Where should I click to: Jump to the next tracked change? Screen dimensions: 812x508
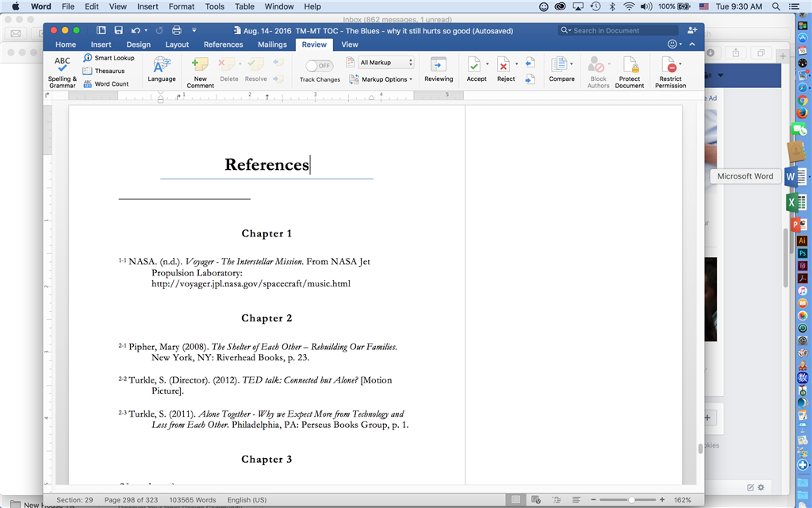(530, 79)
